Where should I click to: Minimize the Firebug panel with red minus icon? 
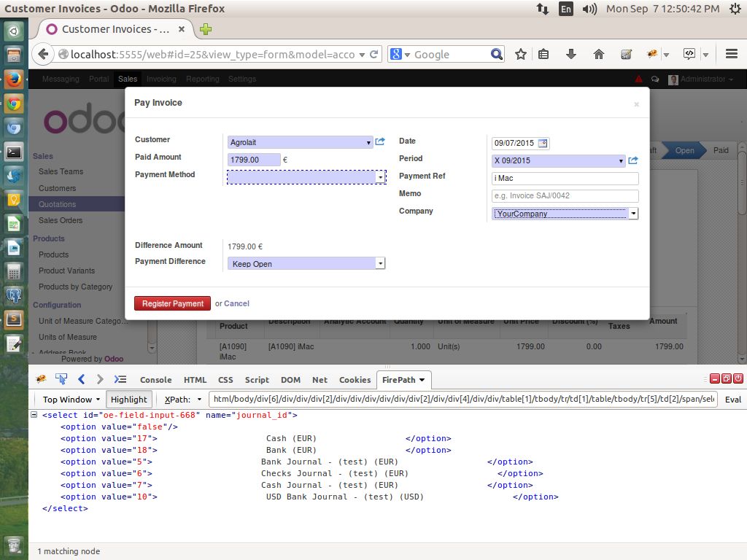point(715,378)
